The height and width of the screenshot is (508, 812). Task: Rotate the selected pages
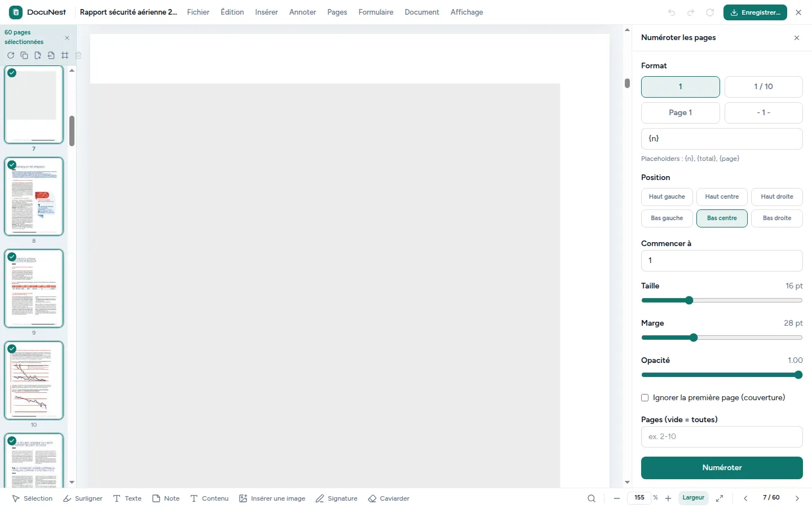click(11, 55)
